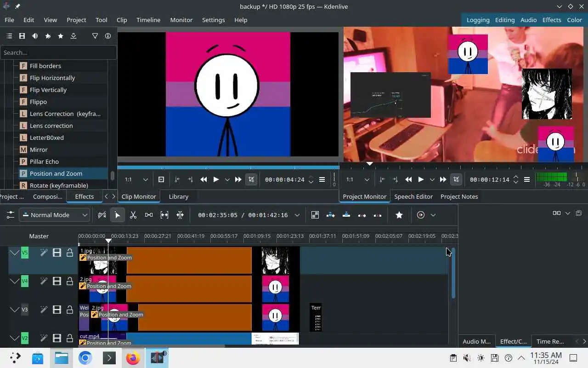Switch to Audio workspace layout
Viewport: 588px width, 368px height.
click(528, 20)
